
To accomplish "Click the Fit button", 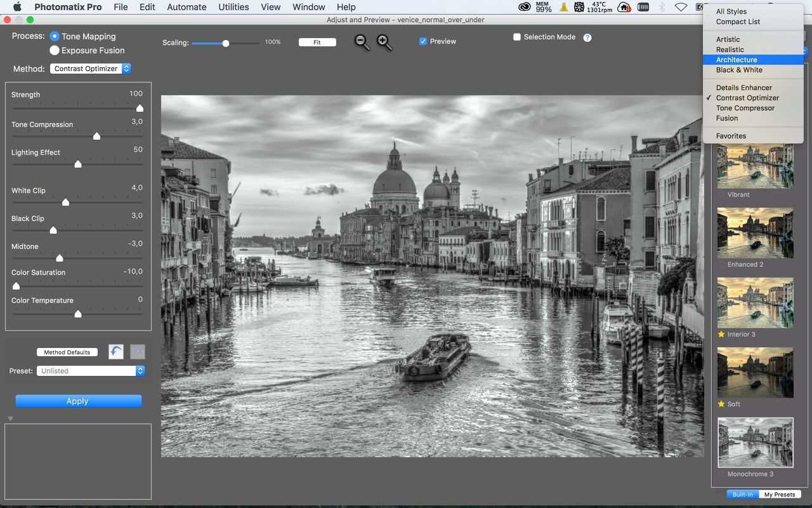I will [317, 43].
